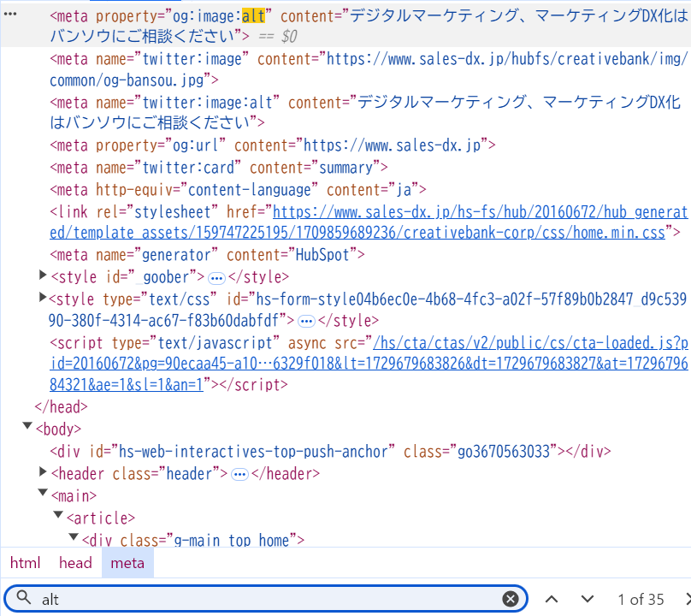Expand the header class="header" element
Image resolution: width=691 pixels, height=616 pixels.
click(43, 472)
